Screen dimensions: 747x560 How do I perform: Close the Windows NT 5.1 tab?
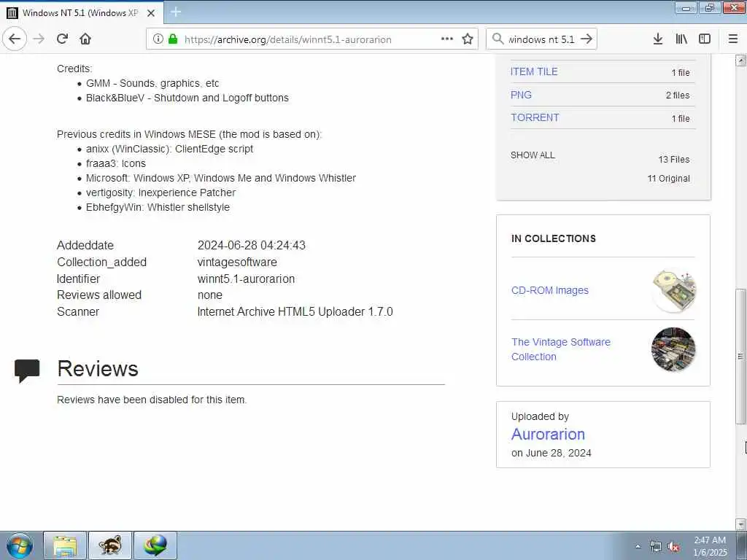point(151,13)
